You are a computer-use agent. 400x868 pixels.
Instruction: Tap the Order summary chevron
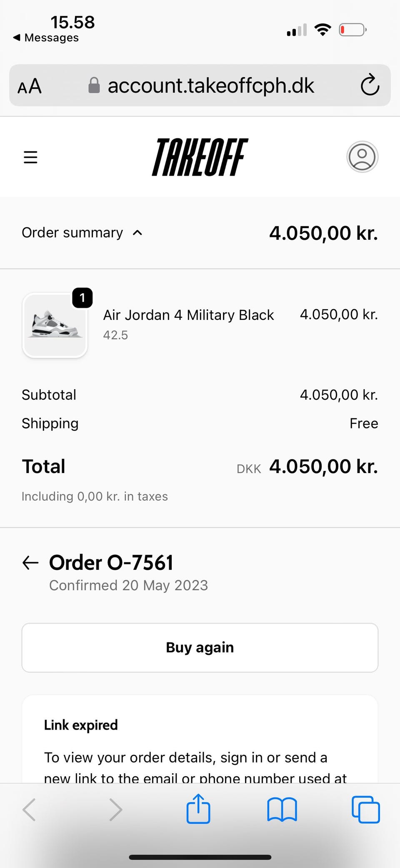(x=137, y=233)
